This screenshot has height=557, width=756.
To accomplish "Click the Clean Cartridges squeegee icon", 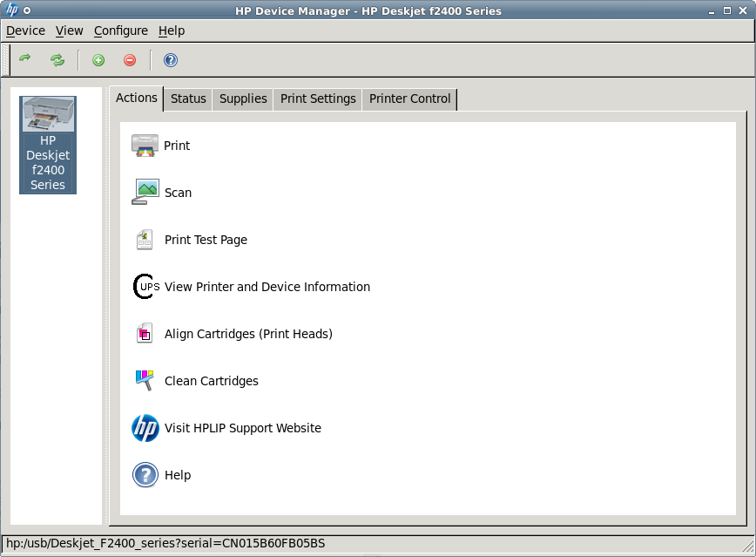I will pos(145,380).
